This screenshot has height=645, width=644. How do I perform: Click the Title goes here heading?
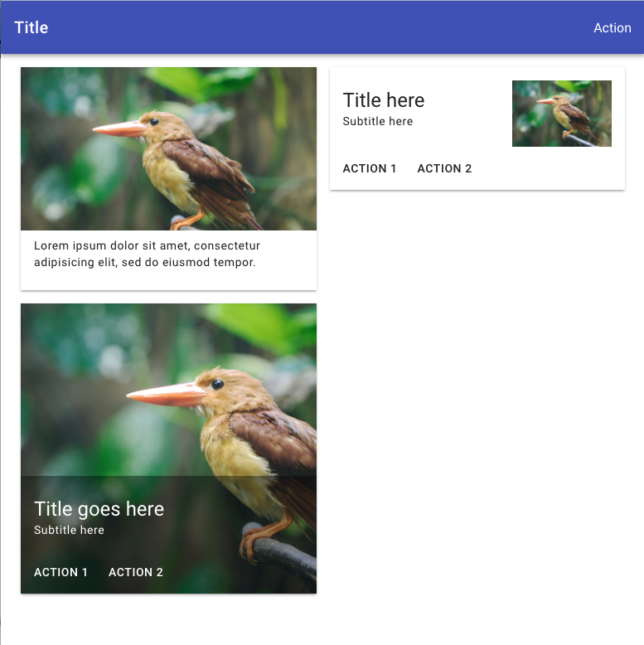99,509
